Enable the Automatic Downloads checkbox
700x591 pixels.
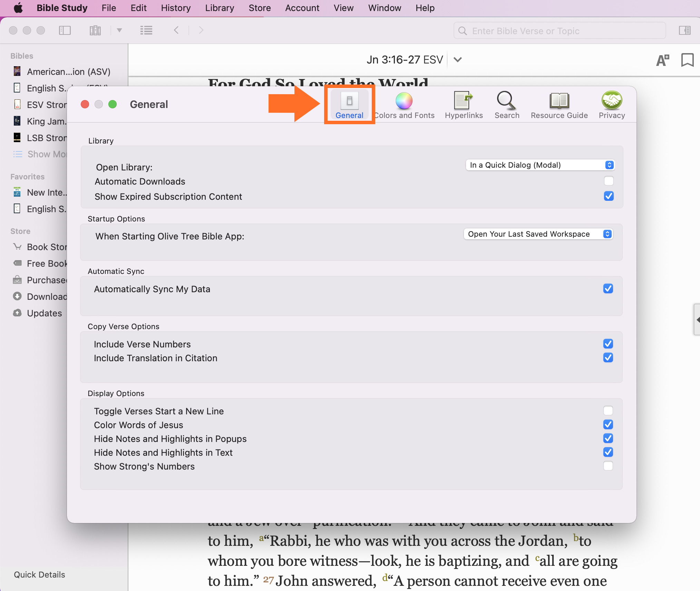pos(609,181)
